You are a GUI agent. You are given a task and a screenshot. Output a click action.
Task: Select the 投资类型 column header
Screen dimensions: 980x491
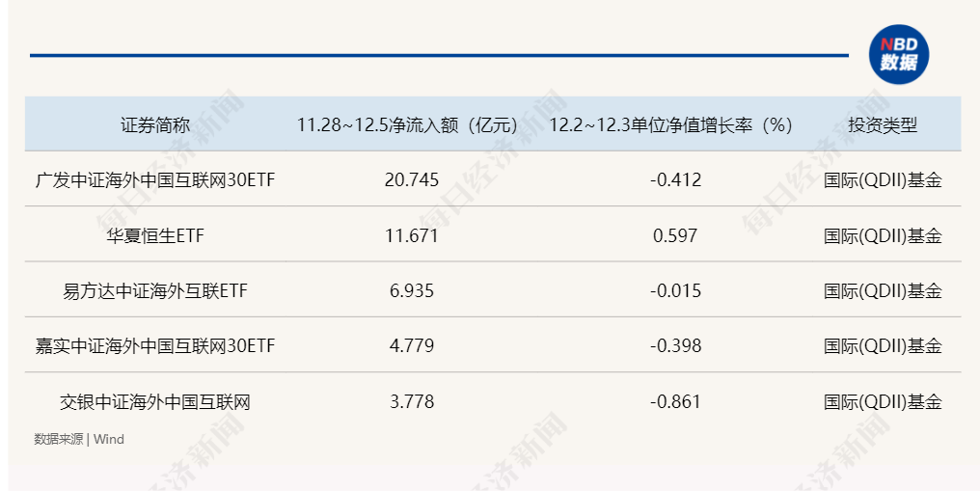[x=883, y=125]
